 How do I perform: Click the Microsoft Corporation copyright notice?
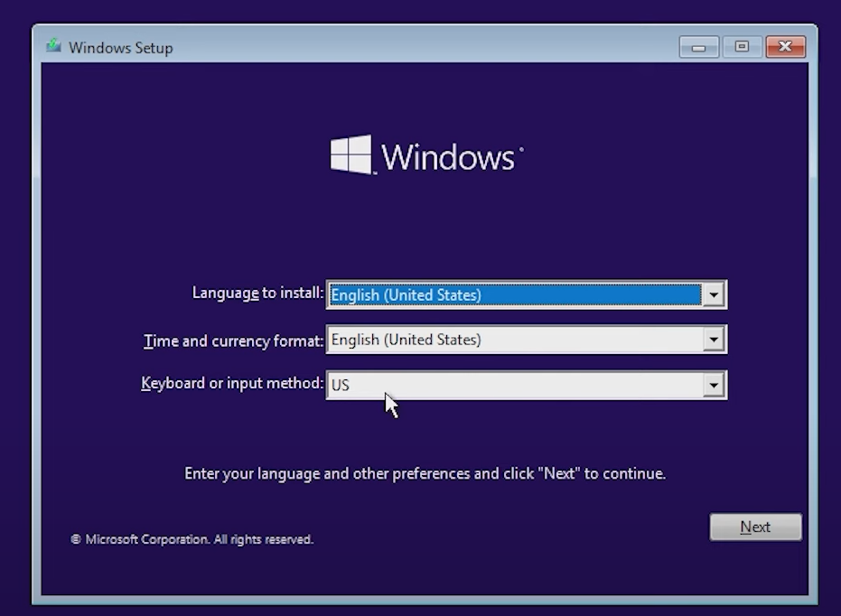192,539
